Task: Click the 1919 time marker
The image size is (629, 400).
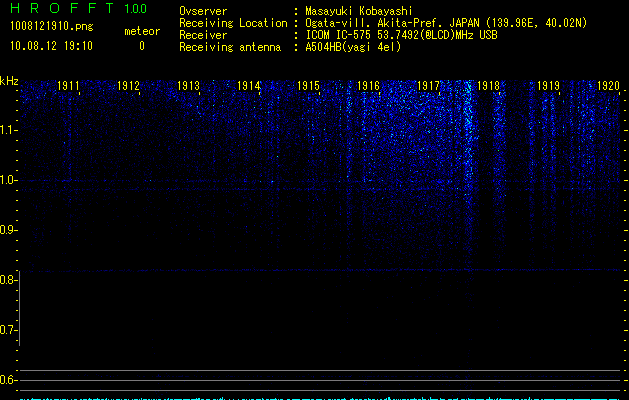Action: 548,86
